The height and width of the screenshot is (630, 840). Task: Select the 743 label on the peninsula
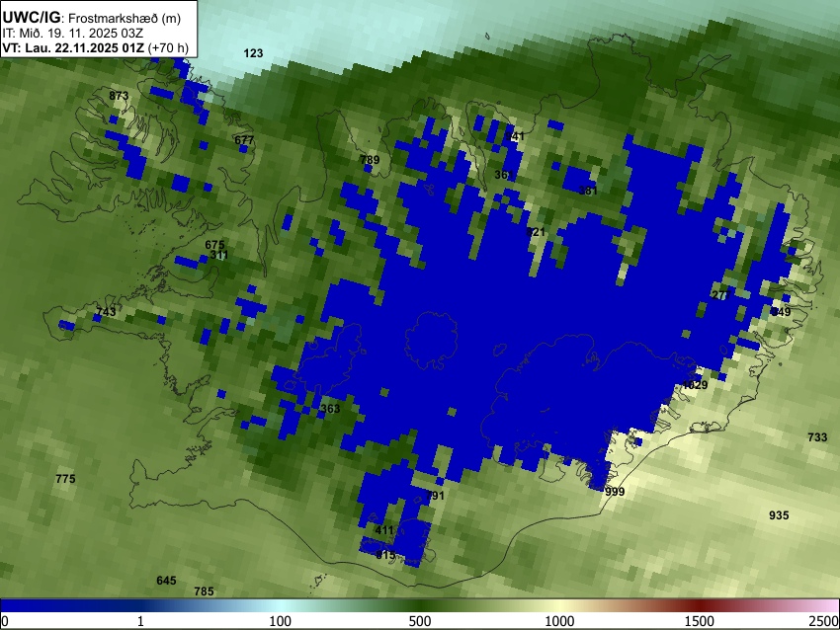pyautogui.click(x=106, y=311)
